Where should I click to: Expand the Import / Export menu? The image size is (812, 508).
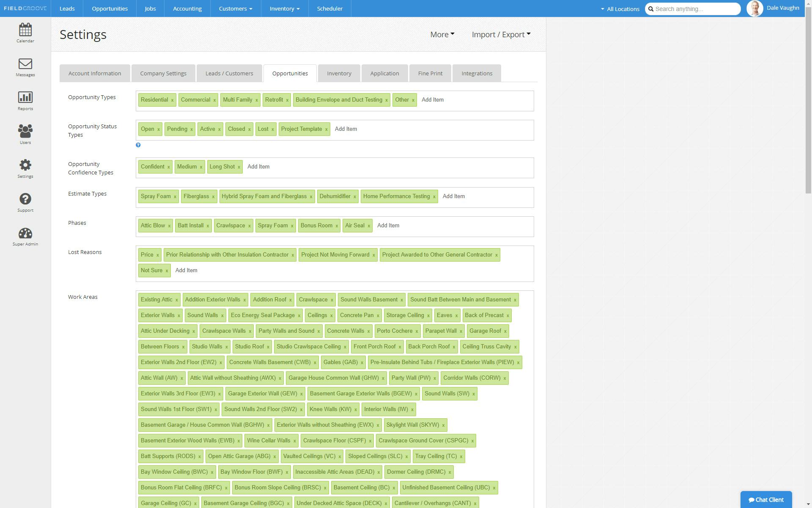point(501,35)
